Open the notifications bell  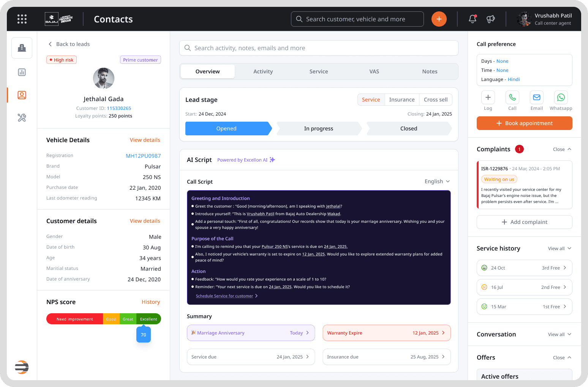(473, 19)
